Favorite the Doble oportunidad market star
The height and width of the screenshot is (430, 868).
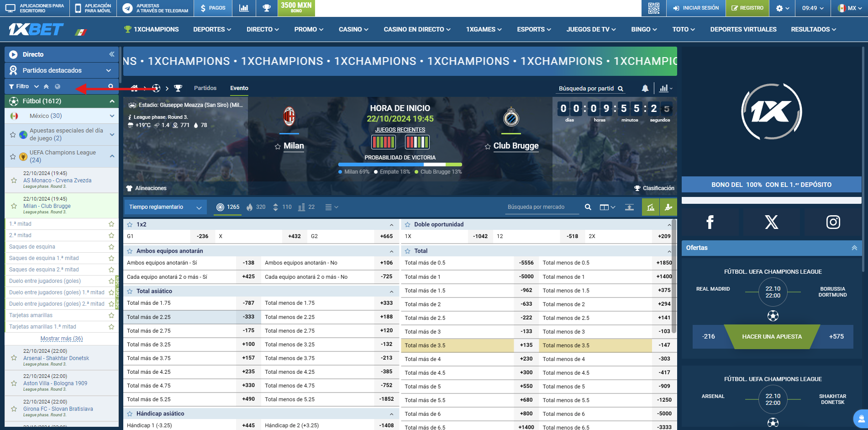(407, 224)
